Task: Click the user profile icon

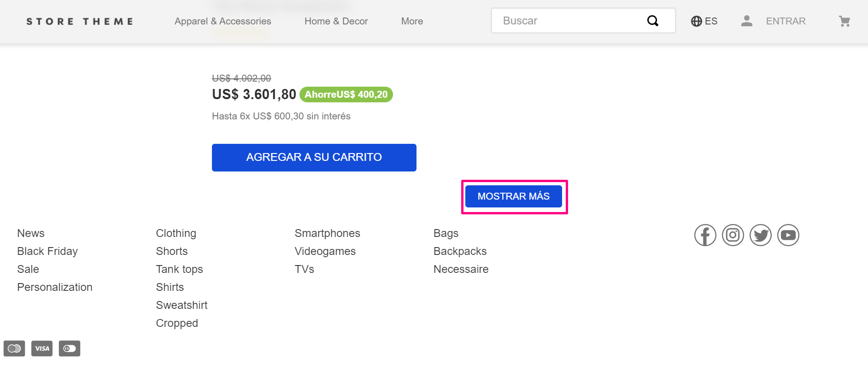Action: [x=746, y=21]
